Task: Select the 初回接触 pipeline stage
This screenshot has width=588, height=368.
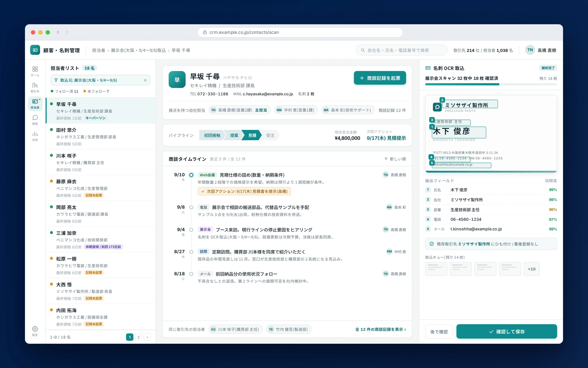Action: (212, 135)
